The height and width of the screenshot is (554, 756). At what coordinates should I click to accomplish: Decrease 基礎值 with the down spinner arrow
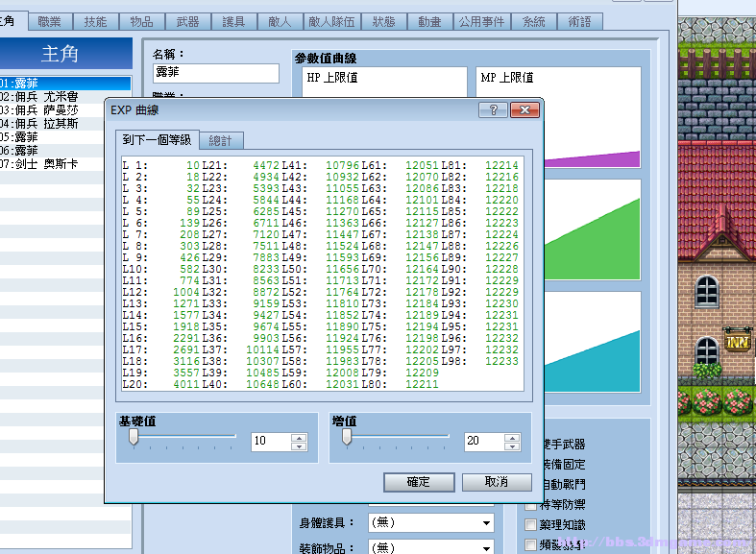(x=299, y=446)
